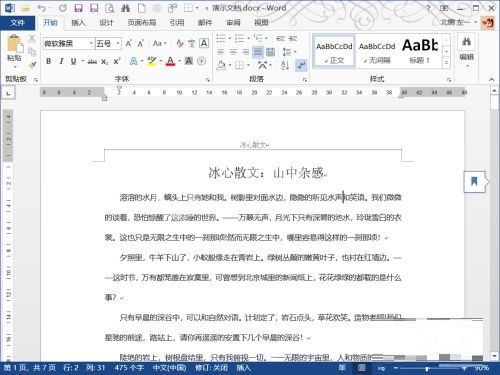Click the Shading paint bucket icon

click(221, 65)
